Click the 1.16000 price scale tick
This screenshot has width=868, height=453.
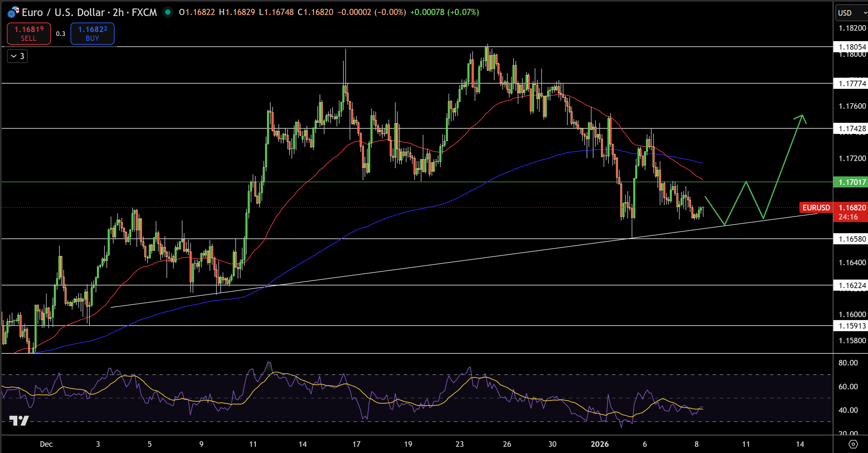pyautogui.click(x=852, y=315)
